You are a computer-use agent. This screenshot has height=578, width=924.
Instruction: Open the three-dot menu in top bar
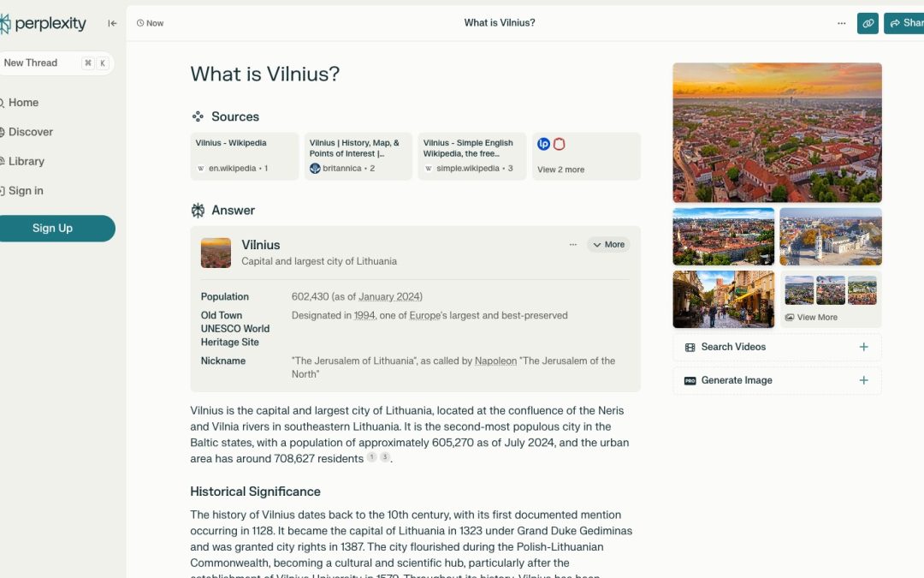point(841,23)
